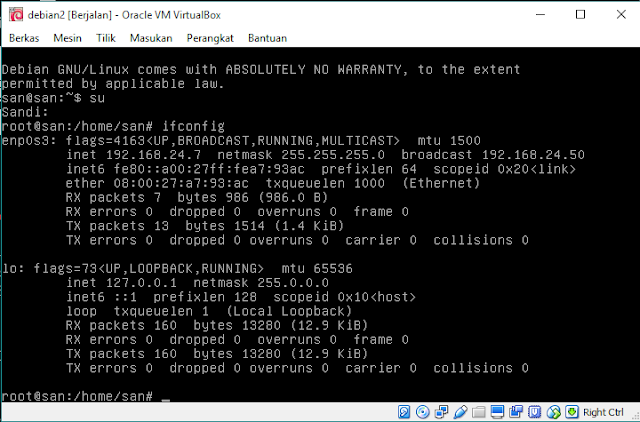Maximize the debian2 VirtualBox window
The height and width of the screenshot is (422, 640).
pyautogui.click(x=580, y=15)
